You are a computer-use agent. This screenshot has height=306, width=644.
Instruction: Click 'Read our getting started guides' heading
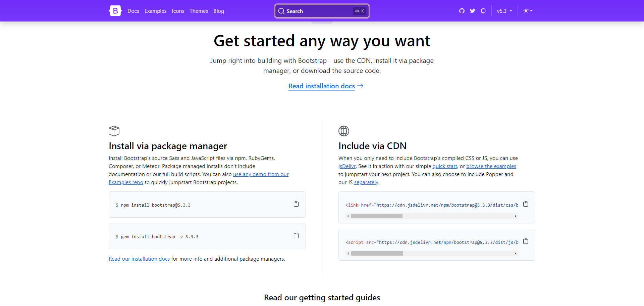click(322, 298)
